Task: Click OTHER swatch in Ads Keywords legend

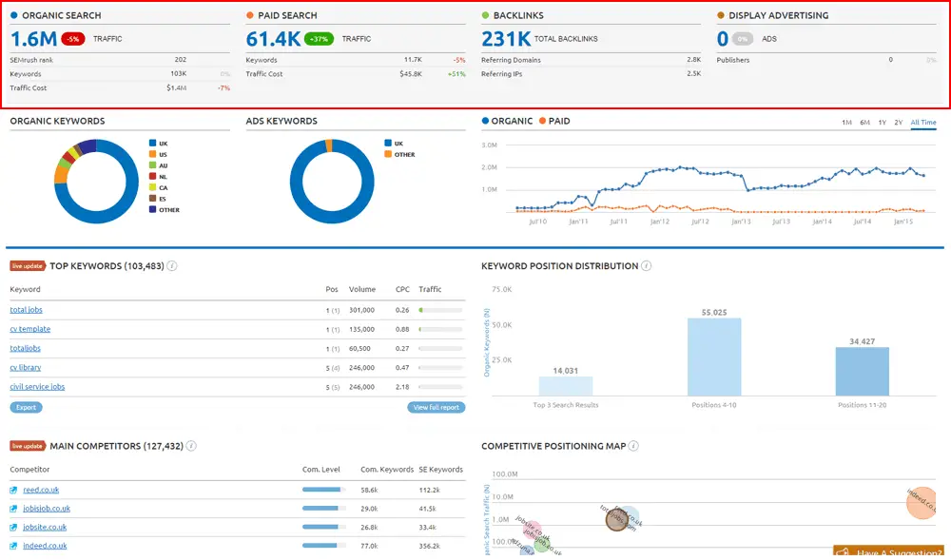Action: point(388,155)
